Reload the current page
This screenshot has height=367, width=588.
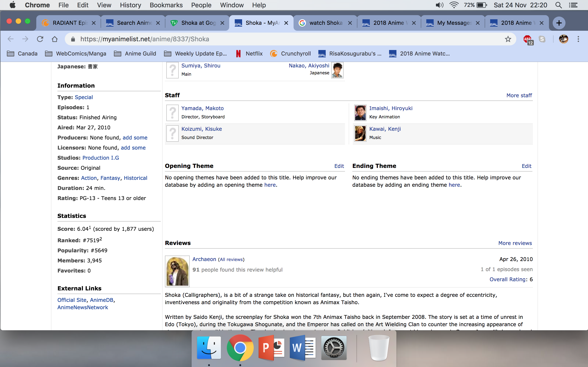[x=40, y=39]
